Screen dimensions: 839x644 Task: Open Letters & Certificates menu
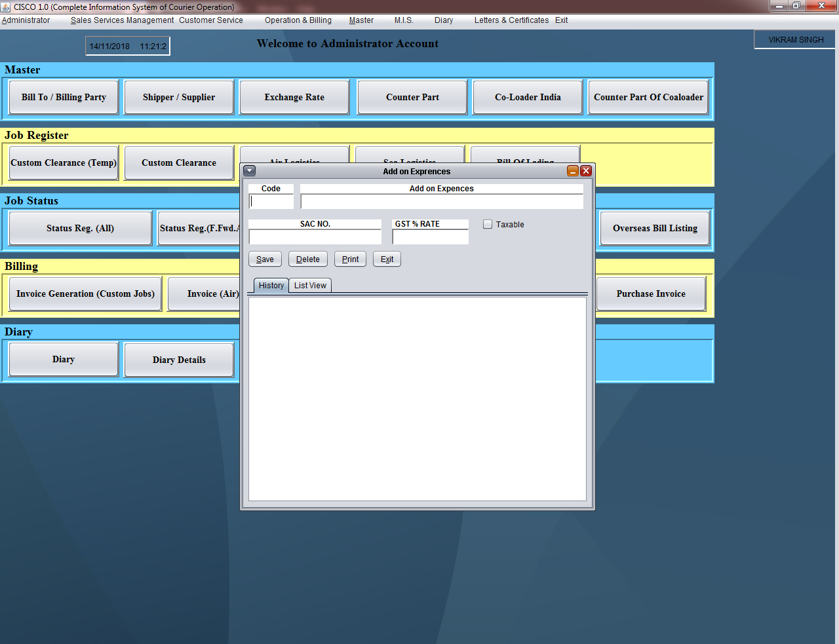click(511, 20)
